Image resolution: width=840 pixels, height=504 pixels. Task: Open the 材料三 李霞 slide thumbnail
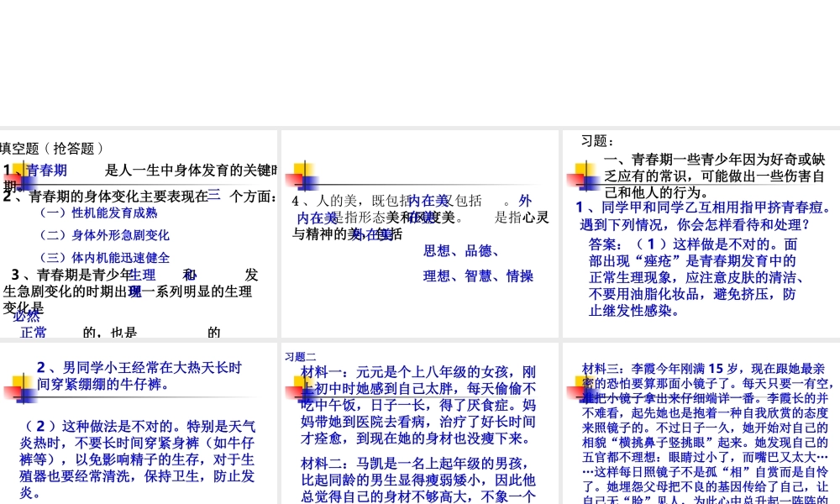(701, 423)
